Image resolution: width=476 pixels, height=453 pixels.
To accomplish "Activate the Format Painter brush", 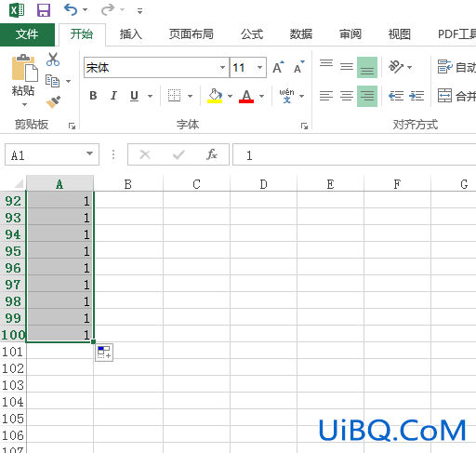I will [x=53, y=102].
